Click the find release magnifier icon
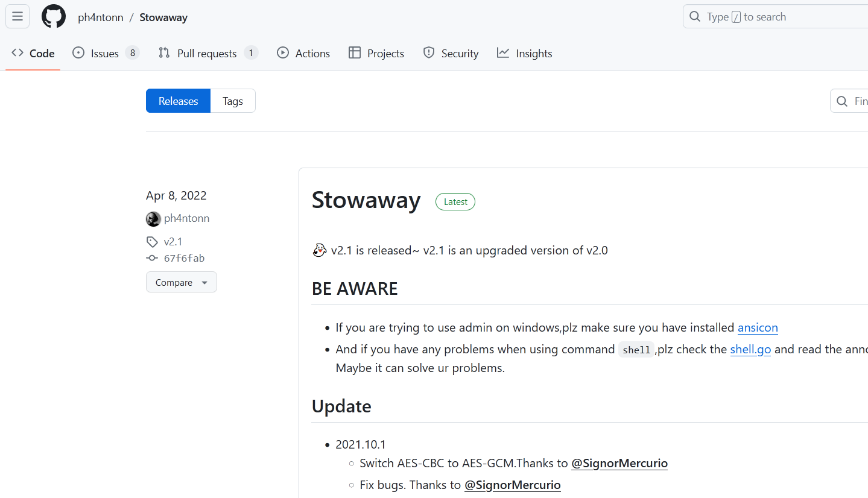Screen dimensions: 868x498 [843, 101]
